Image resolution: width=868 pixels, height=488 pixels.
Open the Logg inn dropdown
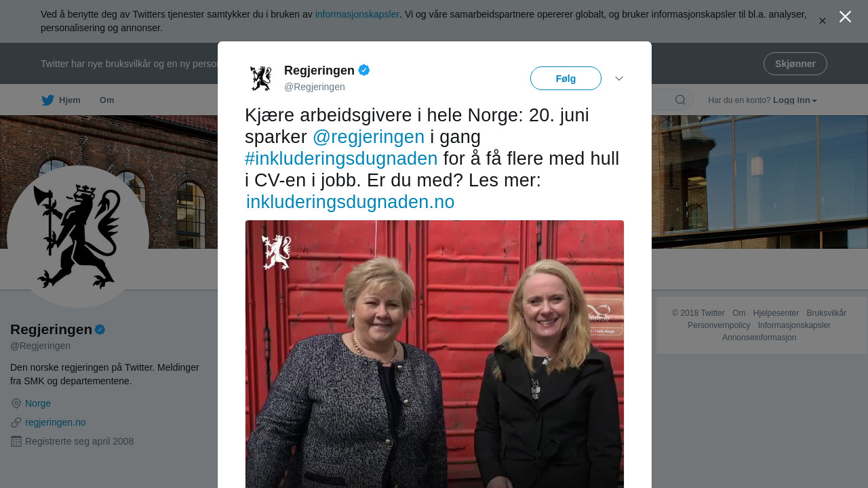click(795, 100)
